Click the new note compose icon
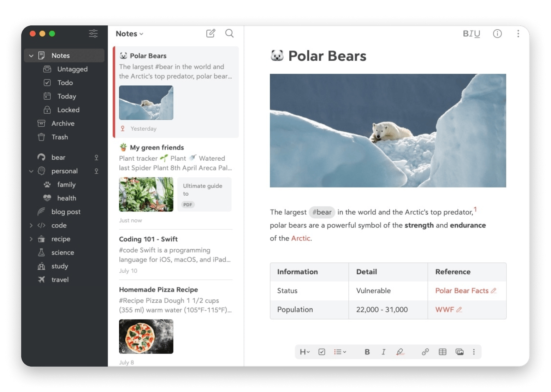Image resolution: width=551 pixels, height=392 pixels. click(211, 34)
